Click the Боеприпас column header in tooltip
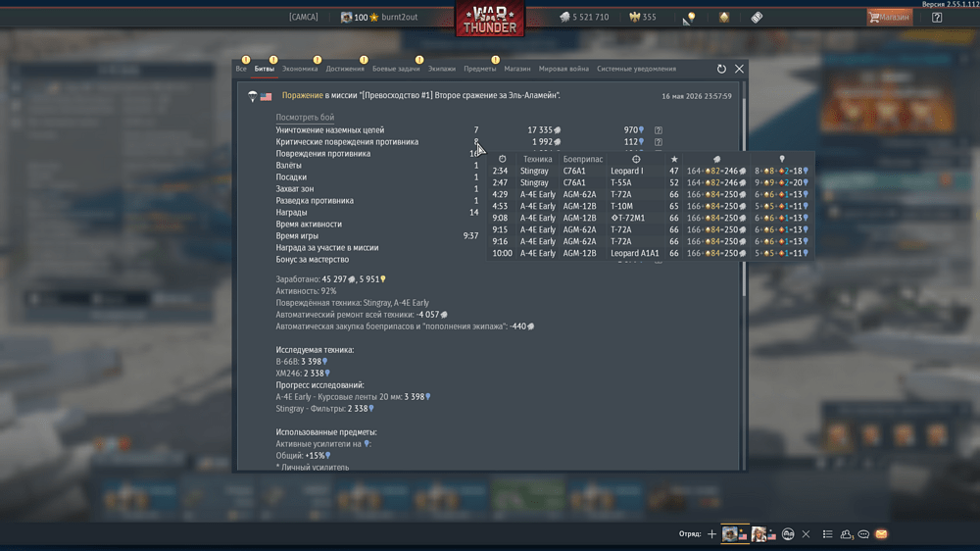The image size is (980, 551). 583,159
